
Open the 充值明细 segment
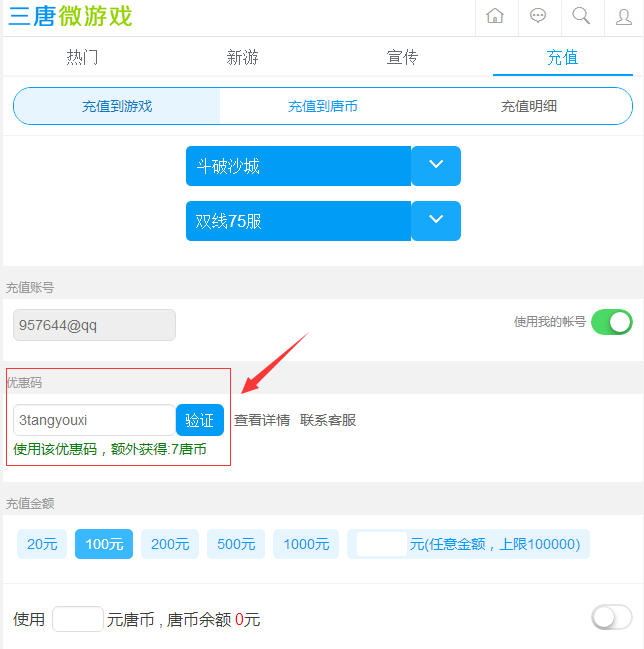[529, 106]
